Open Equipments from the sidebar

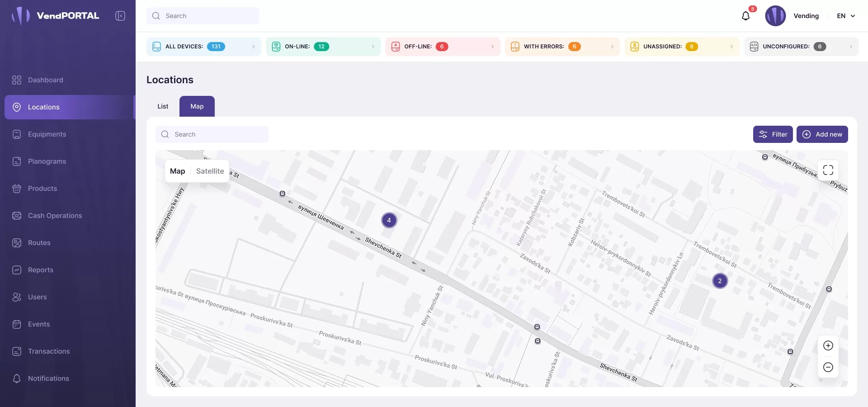(47, 134)
